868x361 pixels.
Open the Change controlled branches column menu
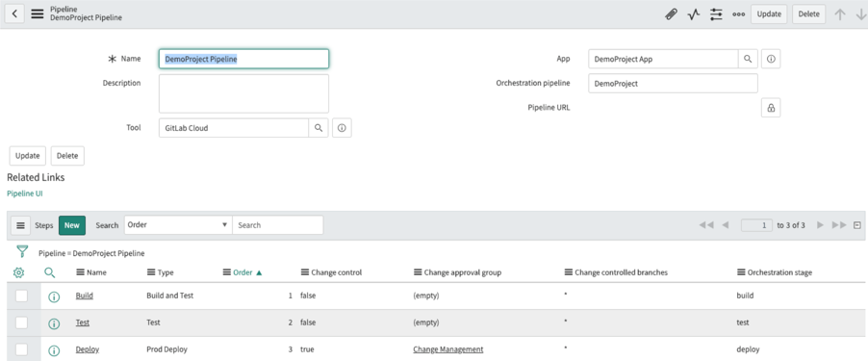click(568, 272)
